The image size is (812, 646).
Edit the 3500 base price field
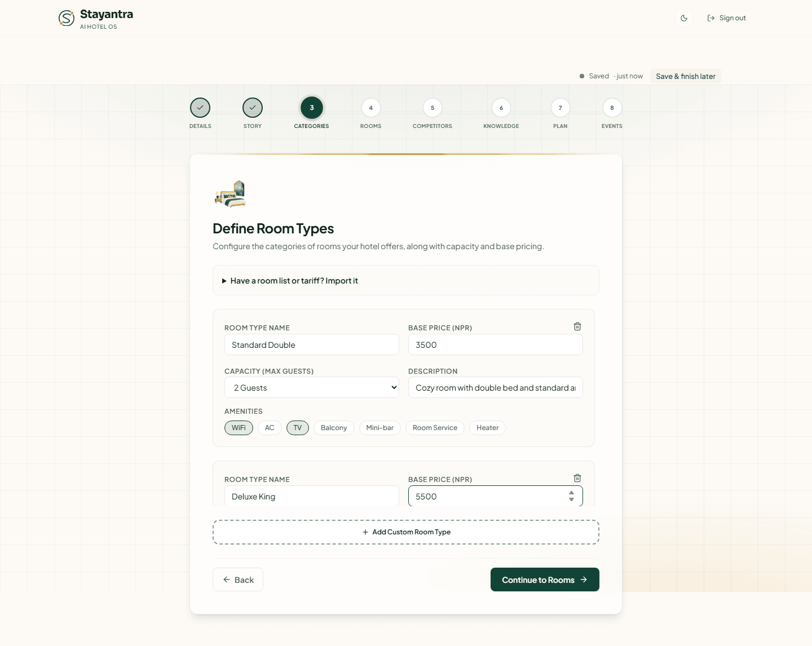click(x=496, y=344)
